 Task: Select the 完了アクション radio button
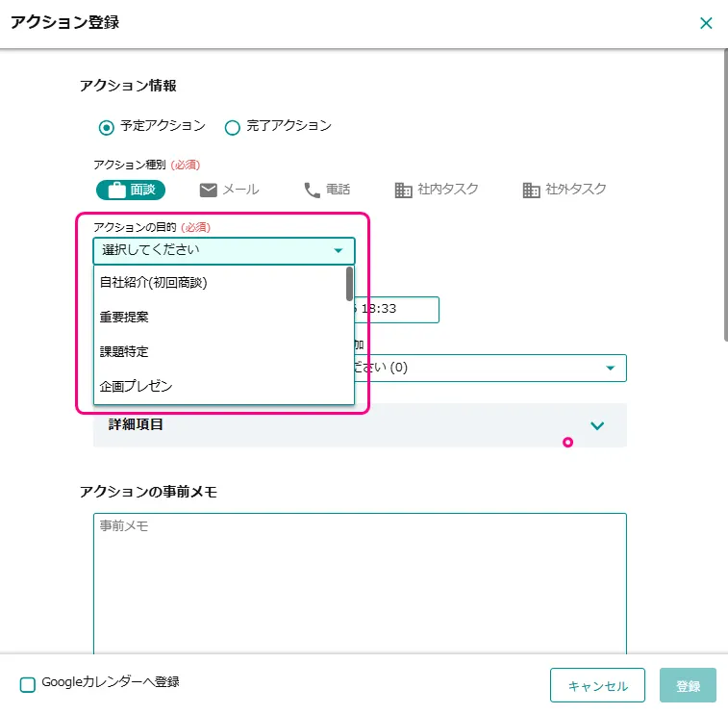(x=232, y=127)
